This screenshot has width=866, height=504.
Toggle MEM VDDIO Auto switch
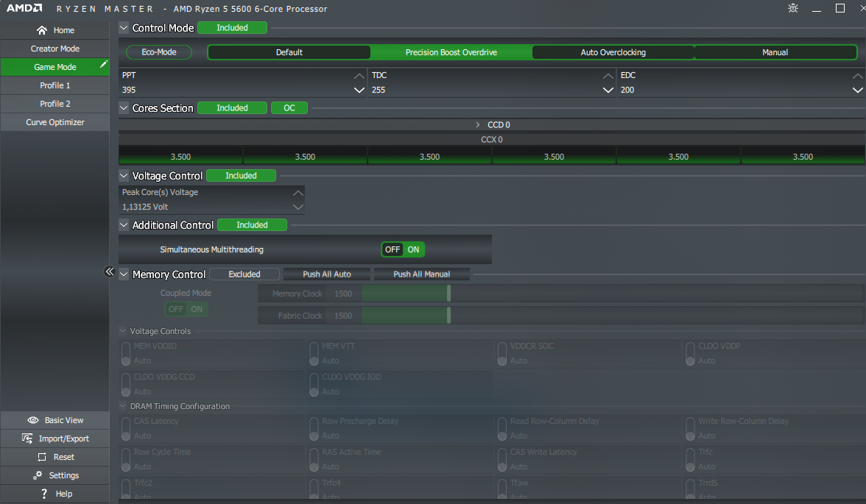[126, 353]
